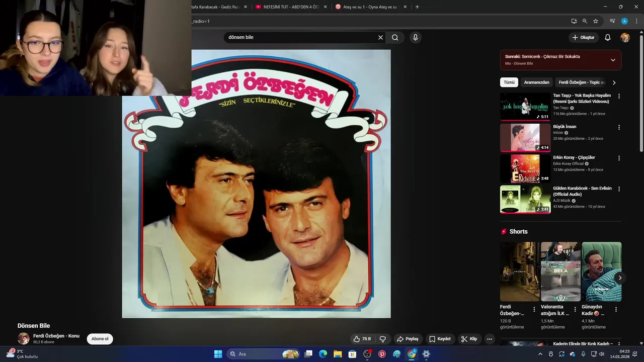Screen dimensions: 644x362
Task: Open Chrome zoom magnifier icon in address bar
Action: point(585,21)
